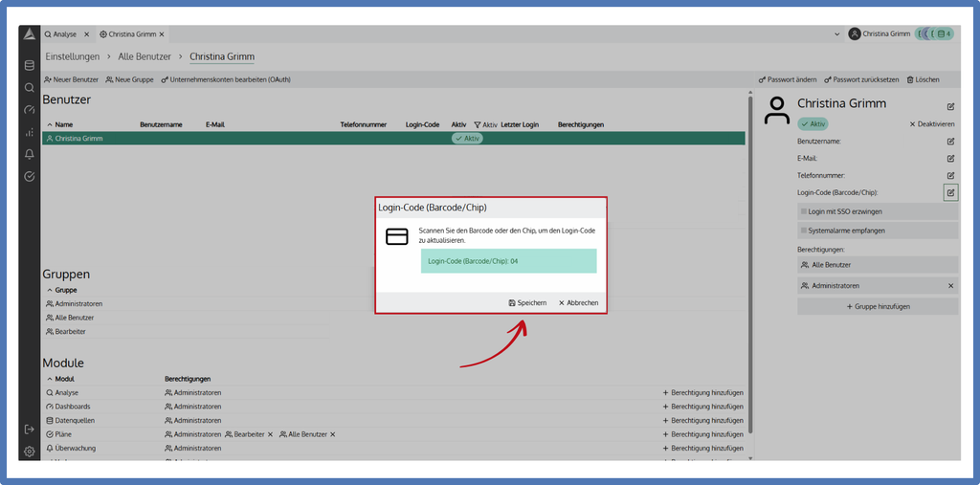980x485 pixels.
Task: Click Neue Gruppe in toolbar
Action: click(129, 80)
